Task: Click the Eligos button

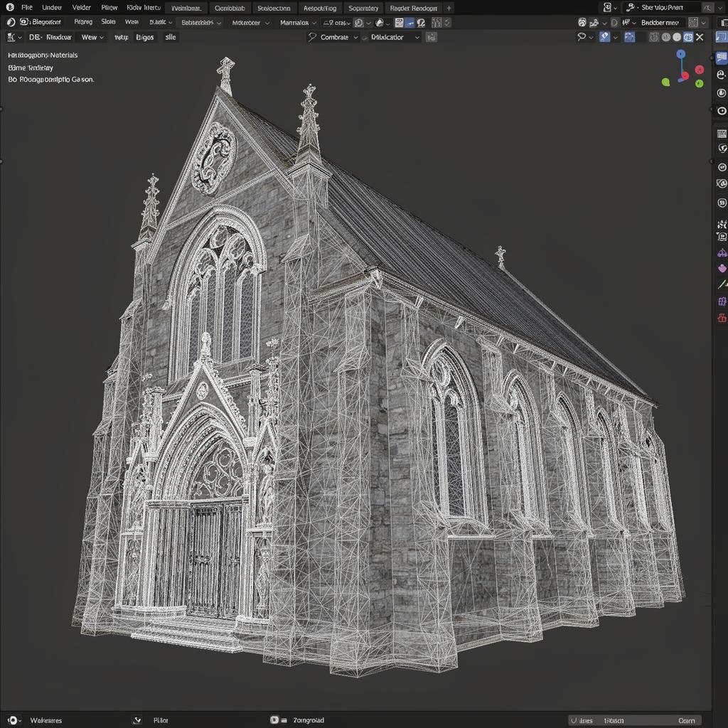Action: (145, 37)
